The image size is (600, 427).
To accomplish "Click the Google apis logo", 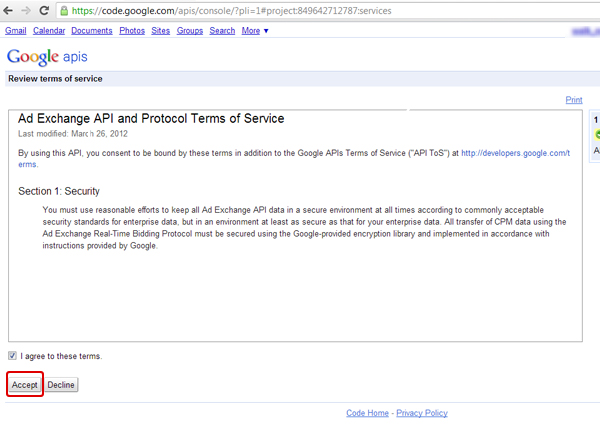I will pyautogui.click(x=47, y=57).
